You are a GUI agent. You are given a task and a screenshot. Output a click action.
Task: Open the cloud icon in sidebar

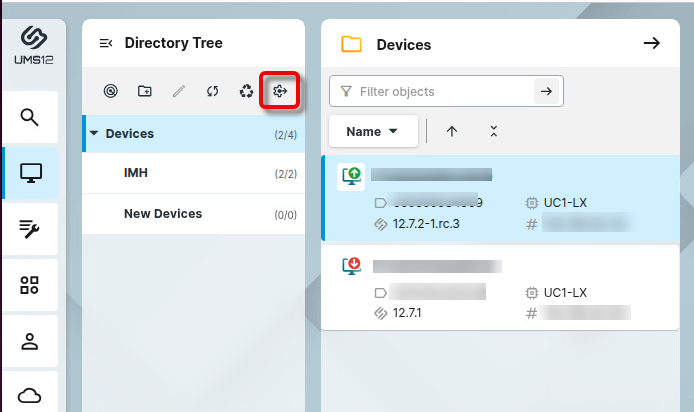click(30, 395)
